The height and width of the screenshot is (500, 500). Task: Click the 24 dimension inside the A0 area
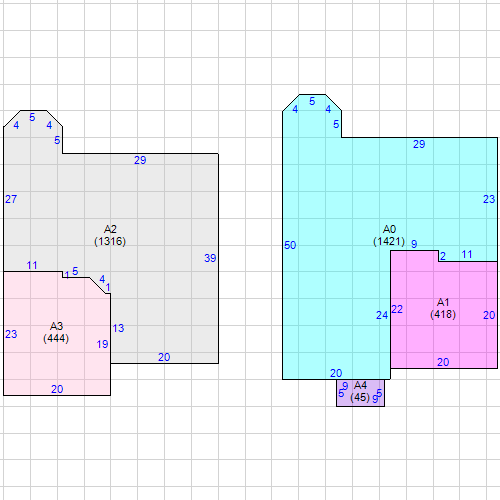tap(382, 315)
